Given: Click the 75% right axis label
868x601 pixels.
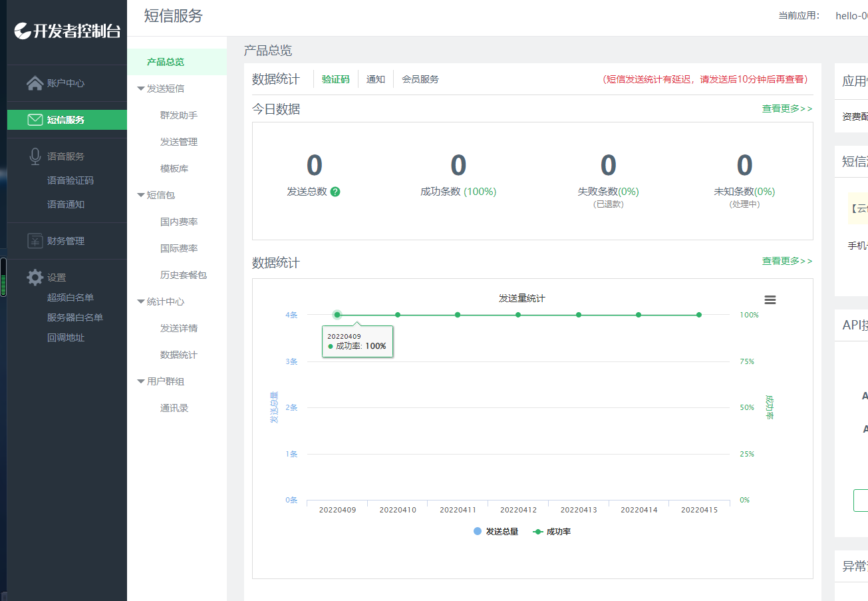Looking at the screenshot, I should coord(747,361).
